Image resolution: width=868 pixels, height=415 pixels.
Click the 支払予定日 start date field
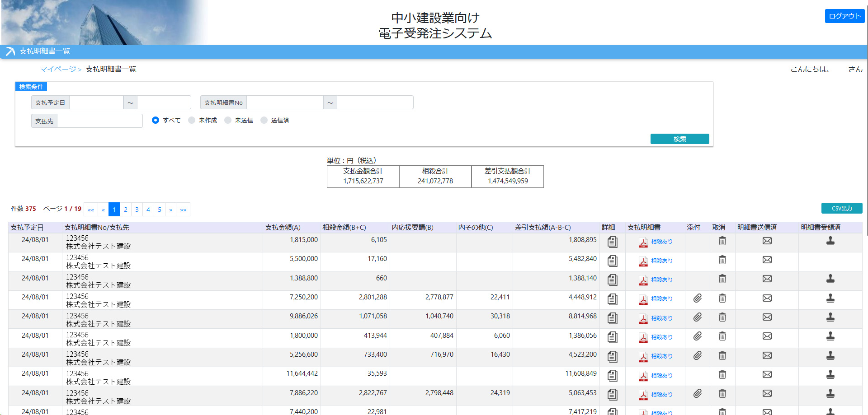[x=96, y=103]
